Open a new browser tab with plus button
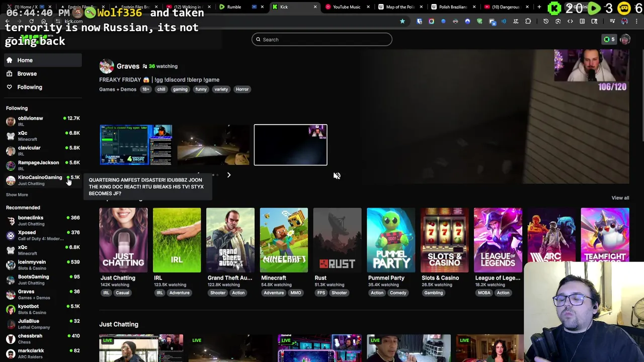This screenshot has height=362, width=644. [x=539, y=7]
